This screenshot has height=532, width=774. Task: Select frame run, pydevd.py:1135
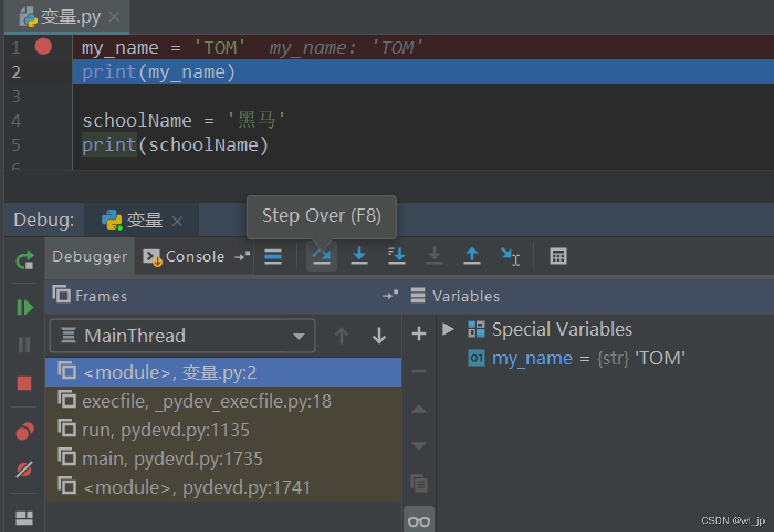pos(223,430)
